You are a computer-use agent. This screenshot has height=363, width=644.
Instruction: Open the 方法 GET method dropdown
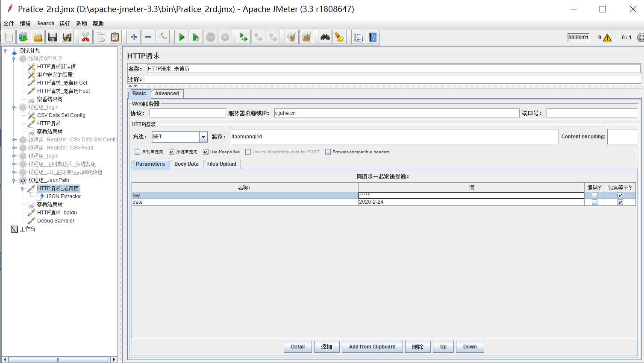pyautogui.click(x=203, y=137)
